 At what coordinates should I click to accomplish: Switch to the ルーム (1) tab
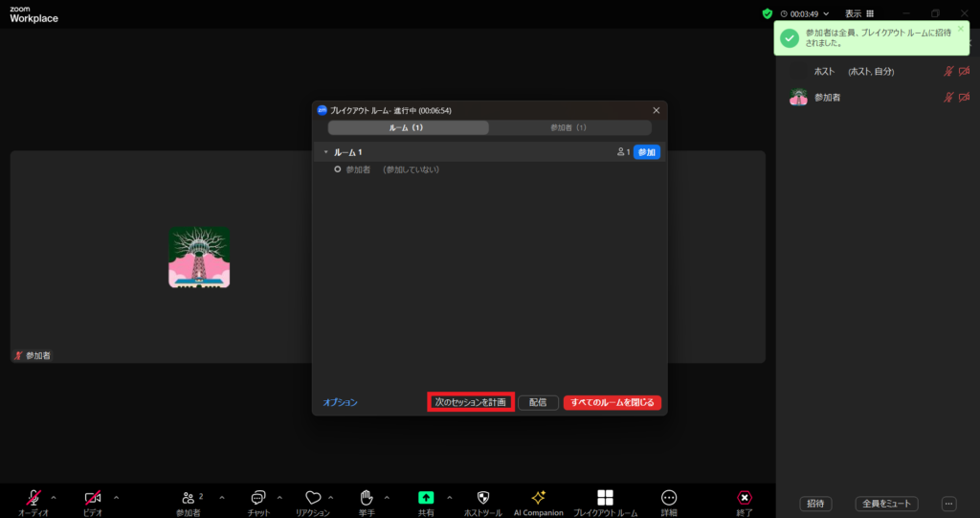[x=408, y=127]
